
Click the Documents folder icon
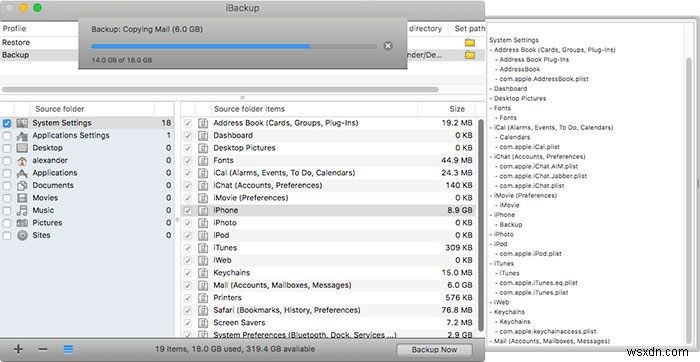pos(22,185)
